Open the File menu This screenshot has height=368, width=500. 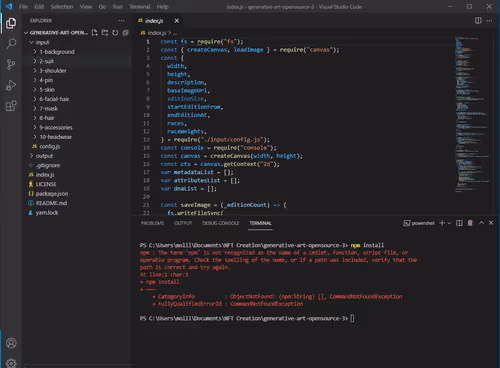pyautogui.click(x=23, y=7)
